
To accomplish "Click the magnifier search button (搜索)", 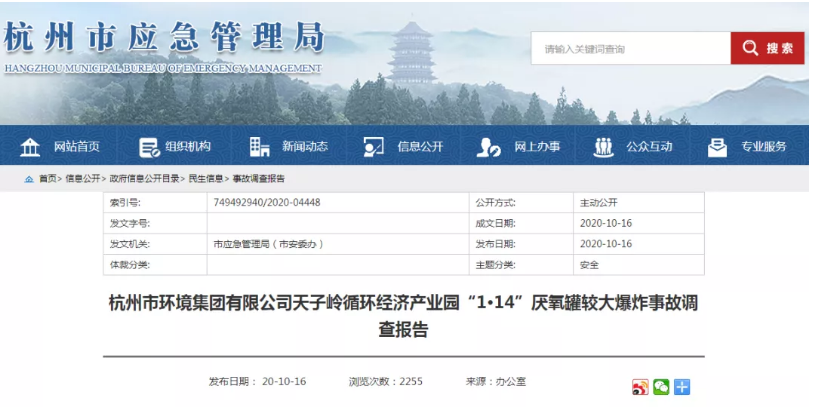I will coord(767,48).
